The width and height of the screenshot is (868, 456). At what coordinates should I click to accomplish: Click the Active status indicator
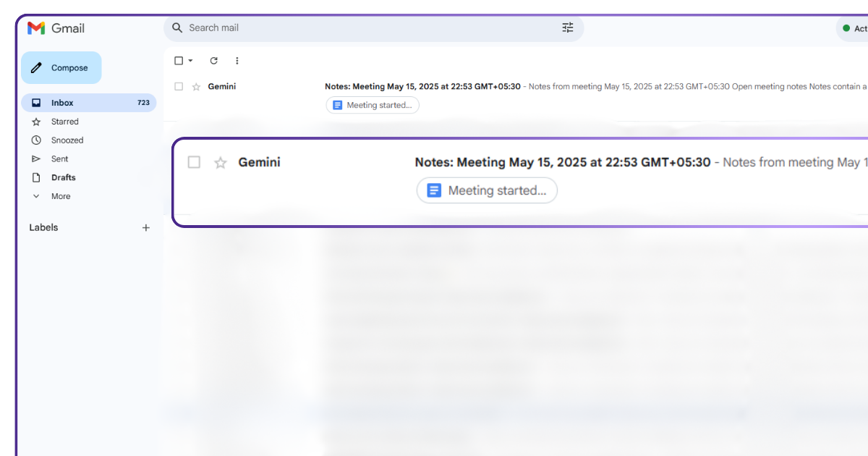pyautogui.click(x=854, y=28)
